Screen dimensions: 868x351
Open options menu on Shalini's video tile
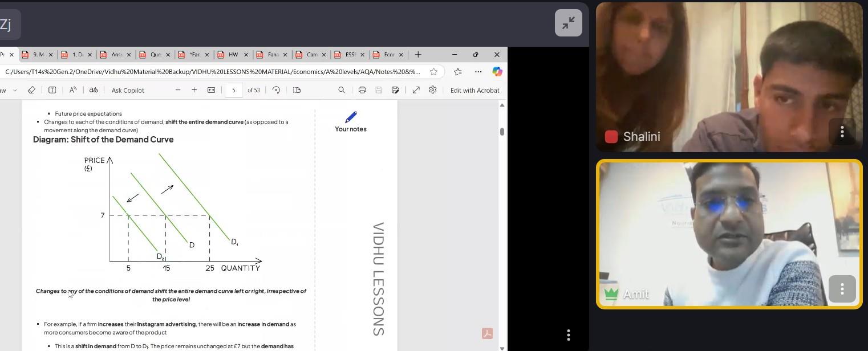click(842, 132)
